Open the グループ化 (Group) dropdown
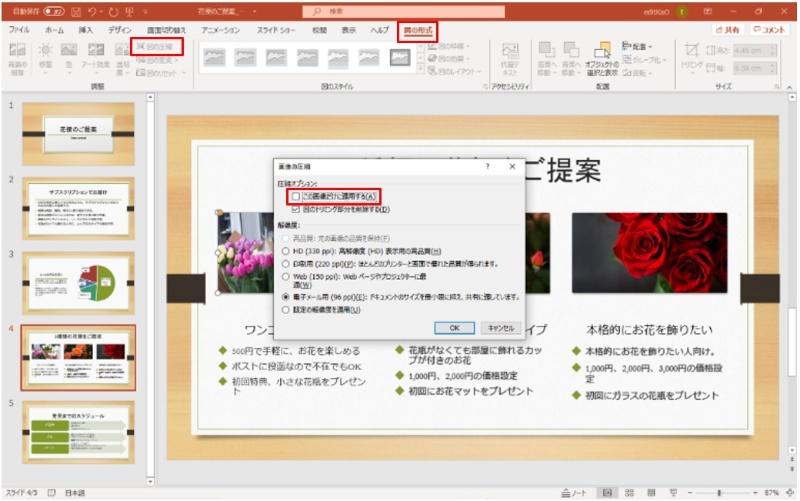800x501 pixels. click(644, 60)
